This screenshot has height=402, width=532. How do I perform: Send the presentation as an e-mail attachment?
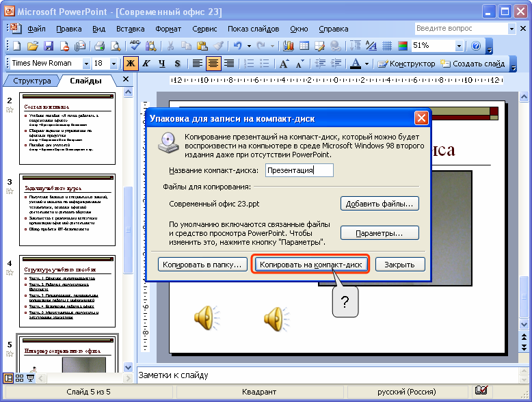coord(80,46)
